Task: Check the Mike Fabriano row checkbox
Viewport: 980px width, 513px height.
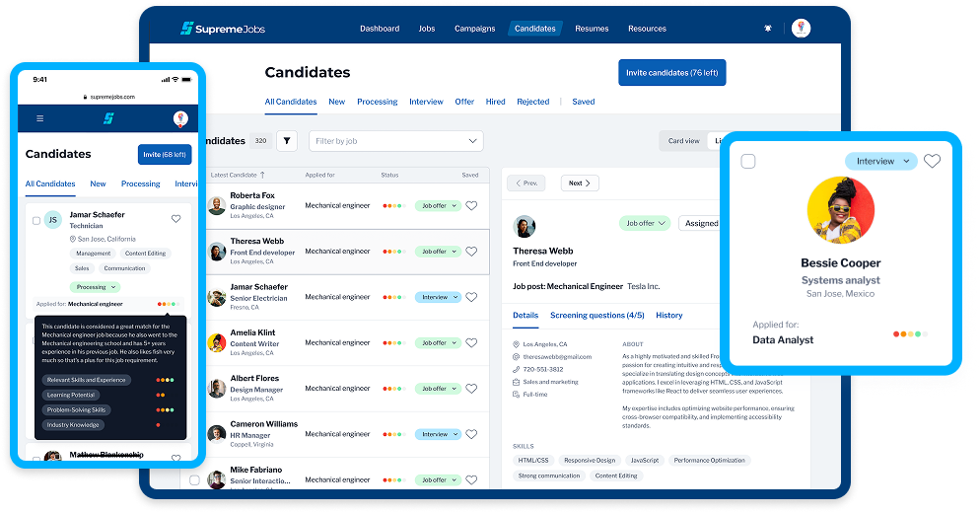Action: [194, 479]
